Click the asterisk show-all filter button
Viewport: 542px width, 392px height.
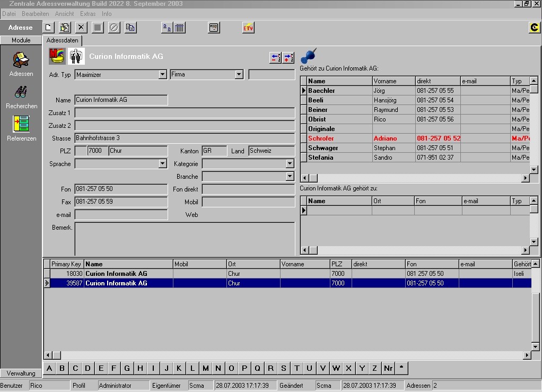[x=401, y=368]
